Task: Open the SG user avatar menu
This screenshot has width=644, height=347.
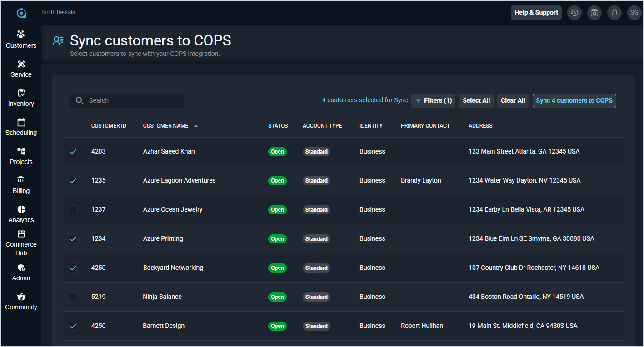Action: [x=634, y=13]
